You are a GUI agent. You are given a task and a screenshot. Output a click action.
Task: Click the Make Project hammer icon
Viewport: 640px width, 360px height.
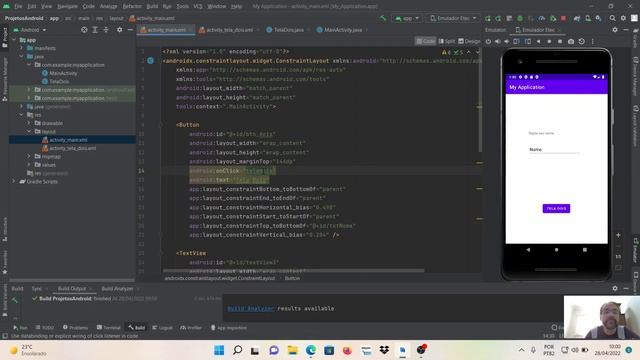(x=383, y=18)
